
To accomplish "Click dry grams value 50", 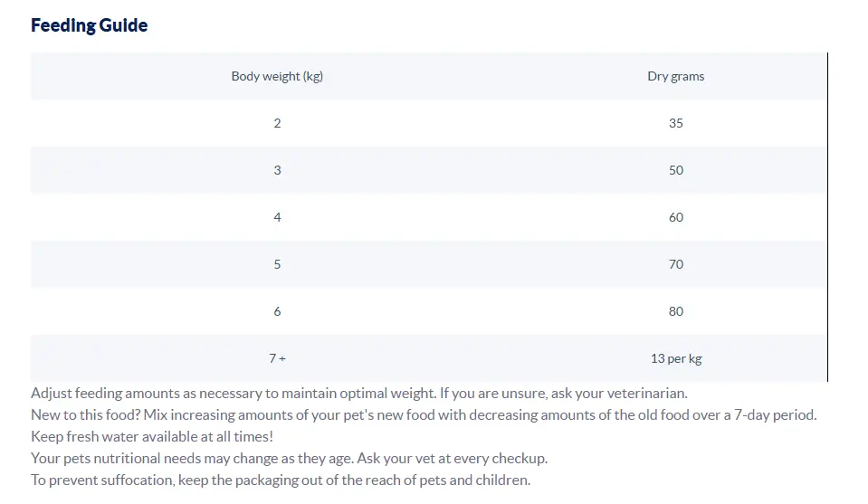I will [x=676, y=170].
